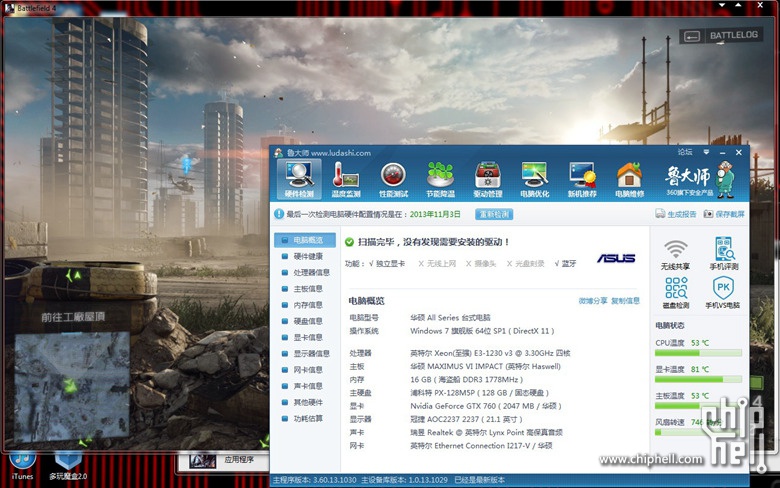Open the 多玩魔盒2.0 desktop icon

tap(68, 466)
